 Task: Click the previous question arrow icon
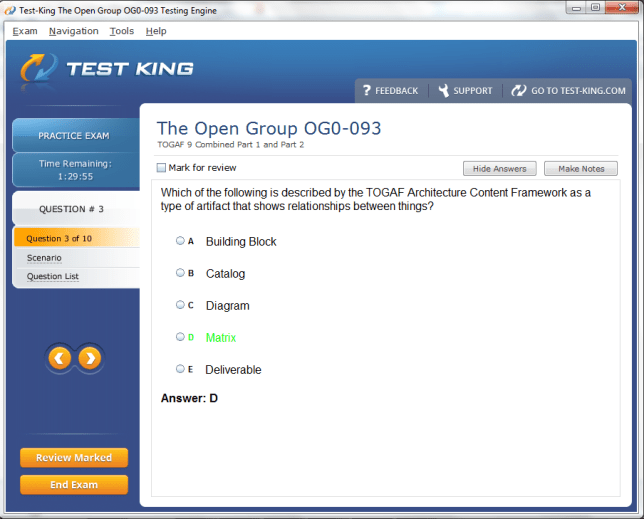coord(60,358)
